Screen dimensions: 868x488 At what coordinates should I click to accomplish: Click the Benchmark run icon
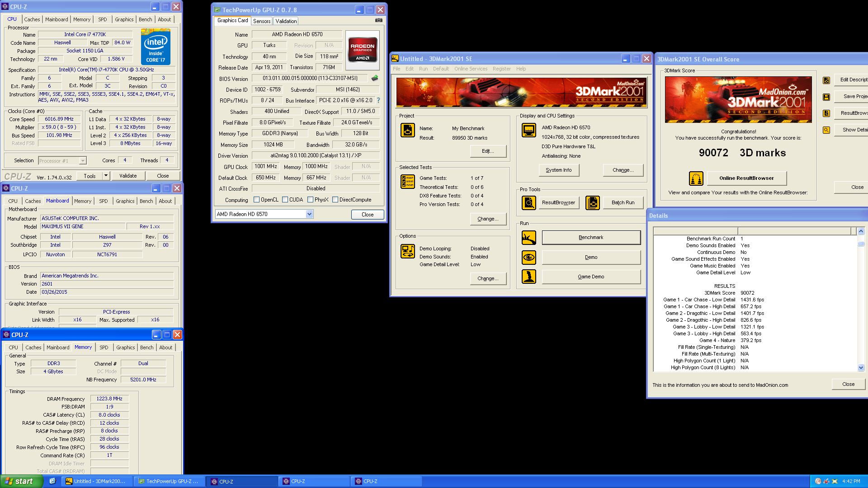pyautogui.click(x=529, y=238)
